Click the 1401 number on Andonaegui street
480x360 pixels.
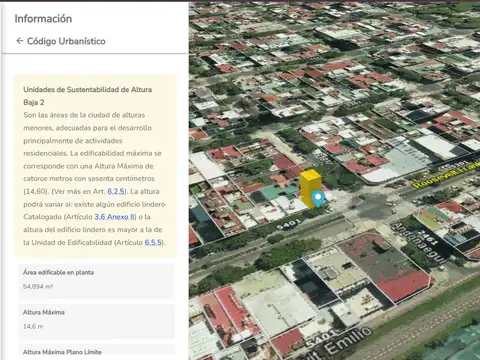(427, 238)
